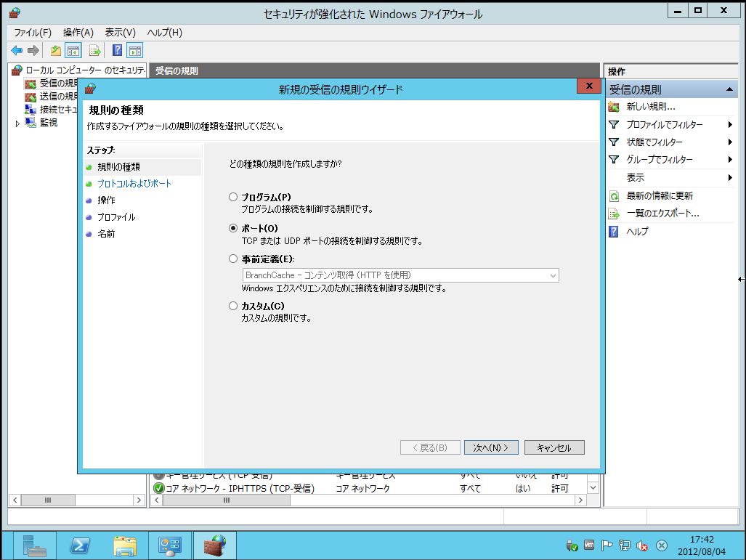Click the rules list scroll-down arrow
Image resolution: width=746 pixels, height=560 pixels.
593,488
